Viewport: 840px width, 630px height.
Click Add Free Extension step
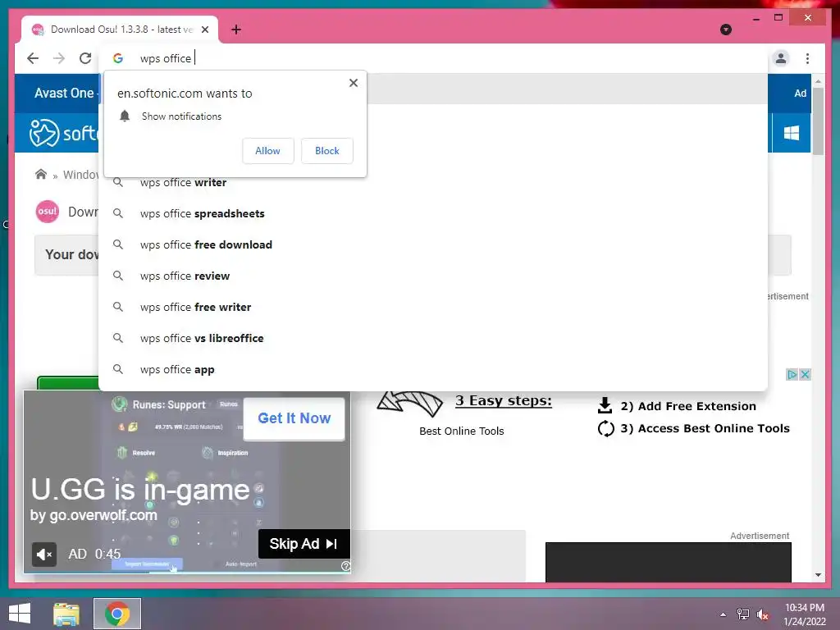688,406
